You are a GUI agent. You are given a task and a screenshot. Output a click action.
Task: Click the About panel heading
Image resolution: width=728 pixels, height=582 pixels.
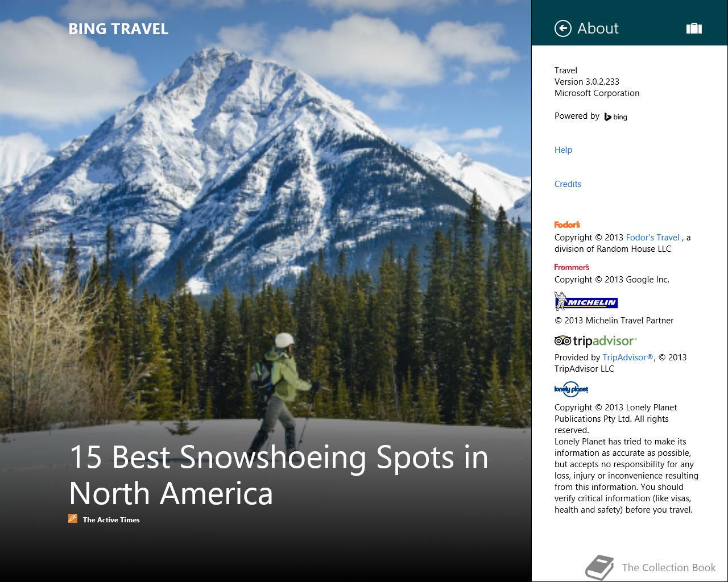click(x=598, y=28)
